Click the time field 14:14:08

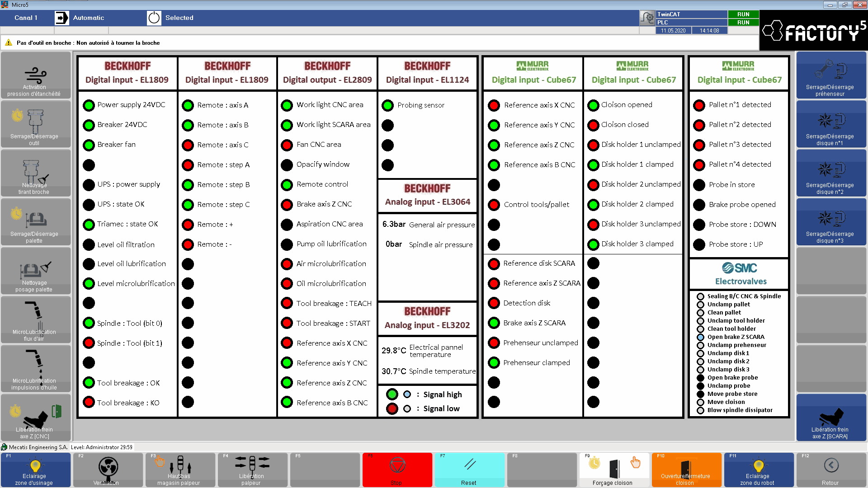(x=709, y=31)
